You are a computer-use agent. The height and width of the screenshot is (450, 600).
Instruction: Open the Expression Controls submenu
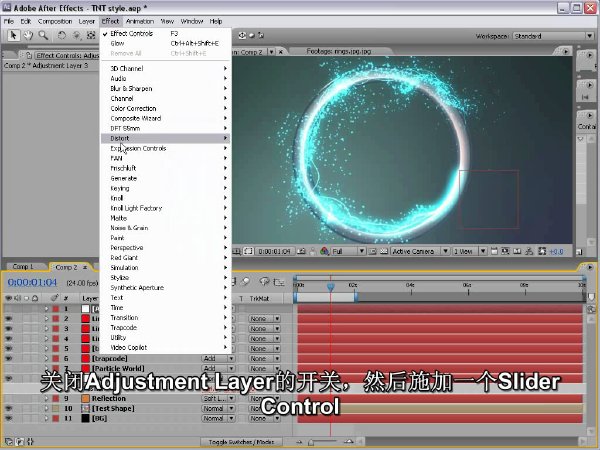[165, 148]
